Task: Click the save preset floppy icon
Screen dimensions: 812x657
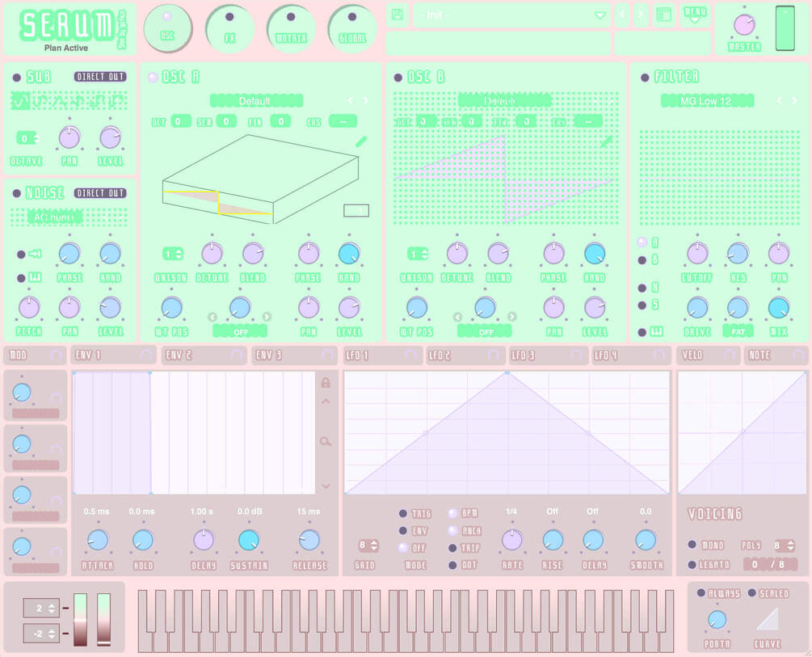Action: [398, 15]
